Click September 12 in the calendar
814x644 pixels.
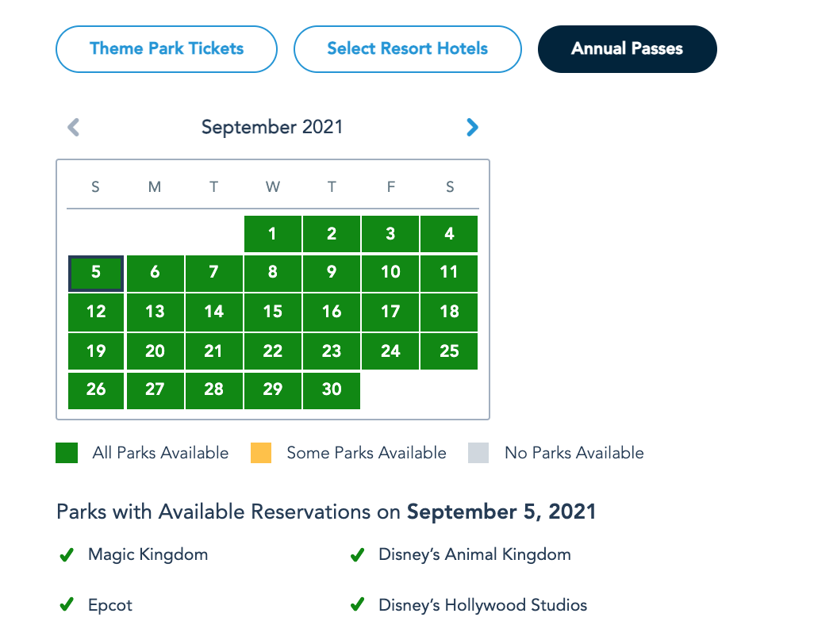(x=96, y=312)
